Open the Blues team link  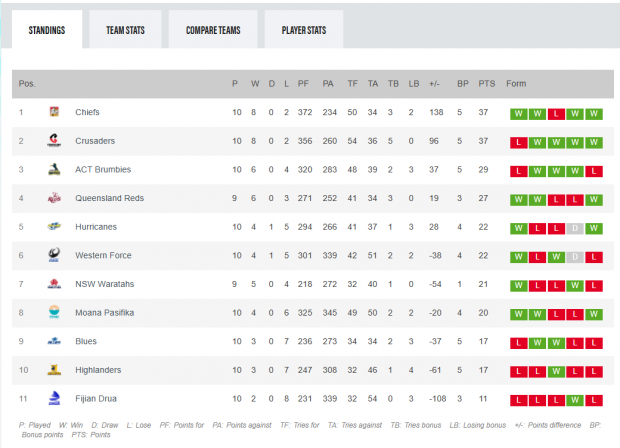coord(86,341)
